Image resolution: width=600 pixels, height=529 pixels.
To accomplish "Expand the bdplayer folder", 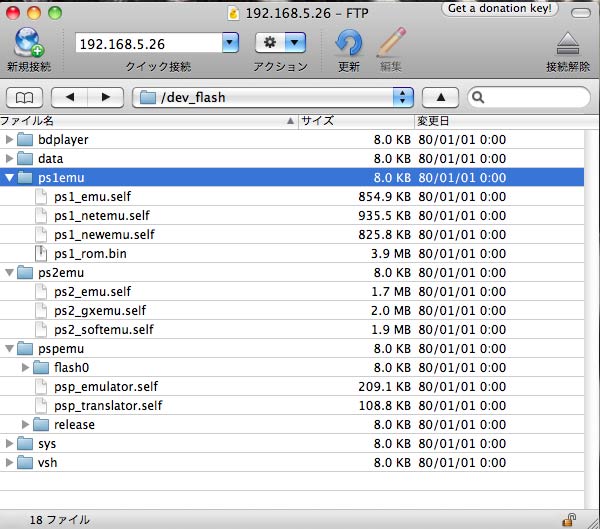I will pos(10,139).
